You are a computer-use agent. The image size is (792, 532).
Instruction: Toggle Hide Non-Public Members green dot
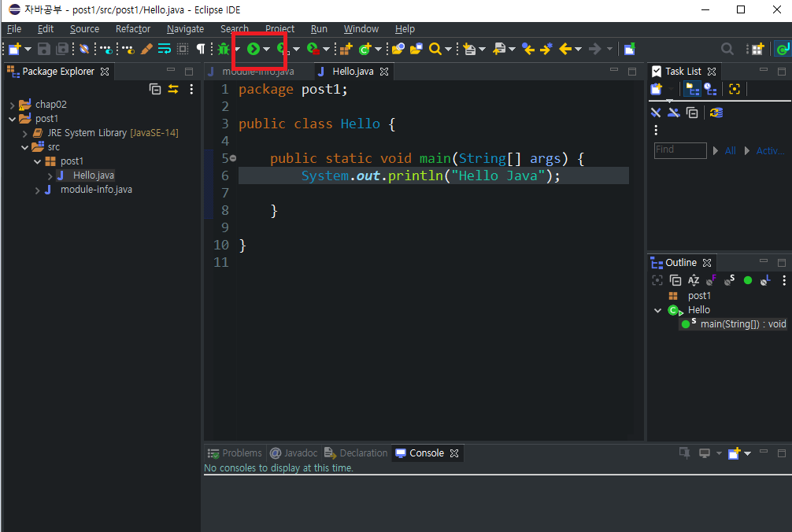[x=748, y=280]
